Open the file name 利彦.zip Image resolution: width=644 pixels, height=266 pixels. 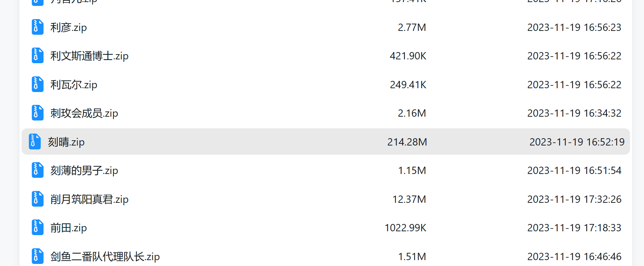[x=68, y=27]
